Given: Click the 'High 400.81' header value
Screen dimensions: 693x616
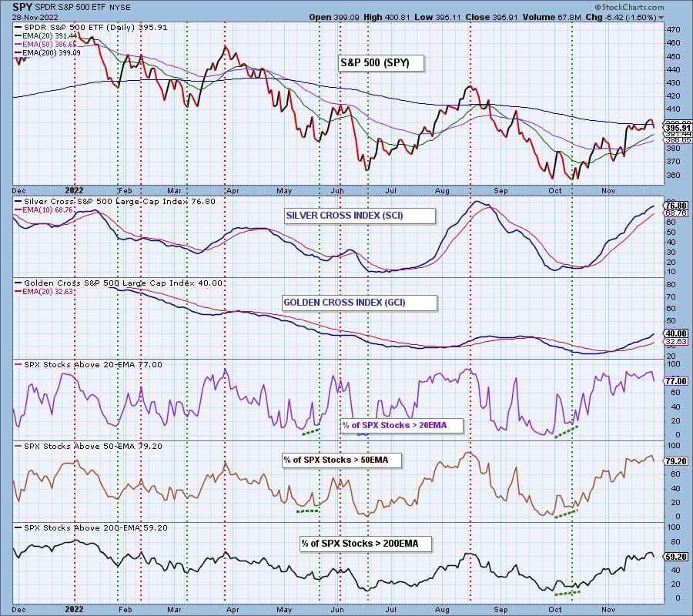Looking at the screenshot, I should pyautogui.click(x=387, y=17).
